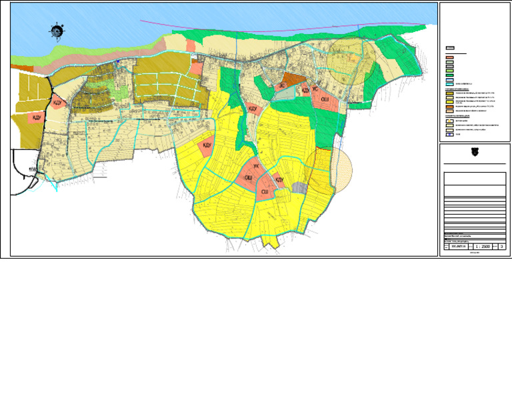
Task: Click the ОШ marker directly below УК
Action: coord(247,178)
